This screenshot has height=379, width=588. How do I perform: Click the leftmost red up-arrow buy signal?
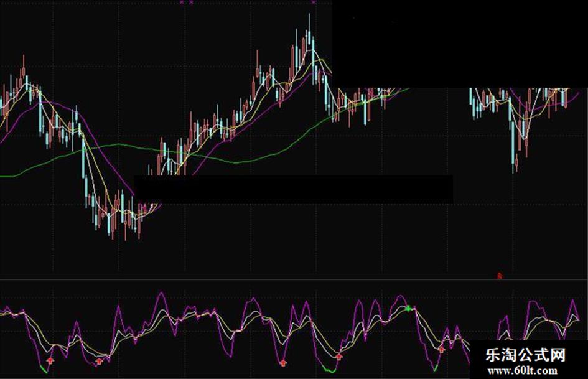[x=50, y=361]
